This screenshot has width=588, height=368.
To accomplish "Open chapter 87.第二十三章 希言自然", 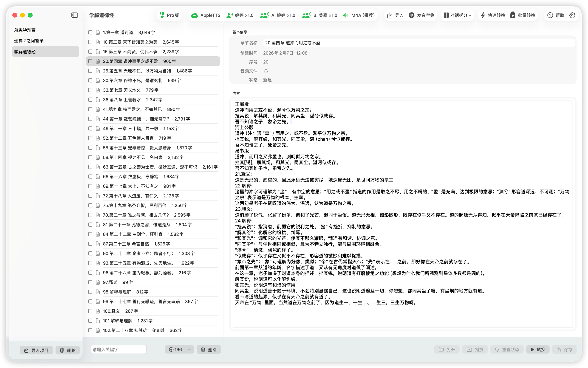I will 153,244.
